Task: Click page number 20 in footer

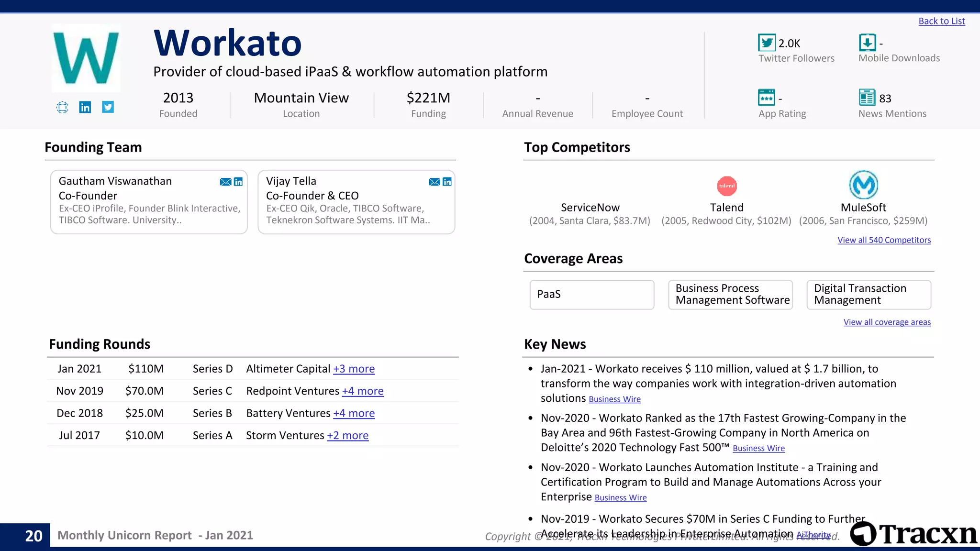Action: [34, 536]
